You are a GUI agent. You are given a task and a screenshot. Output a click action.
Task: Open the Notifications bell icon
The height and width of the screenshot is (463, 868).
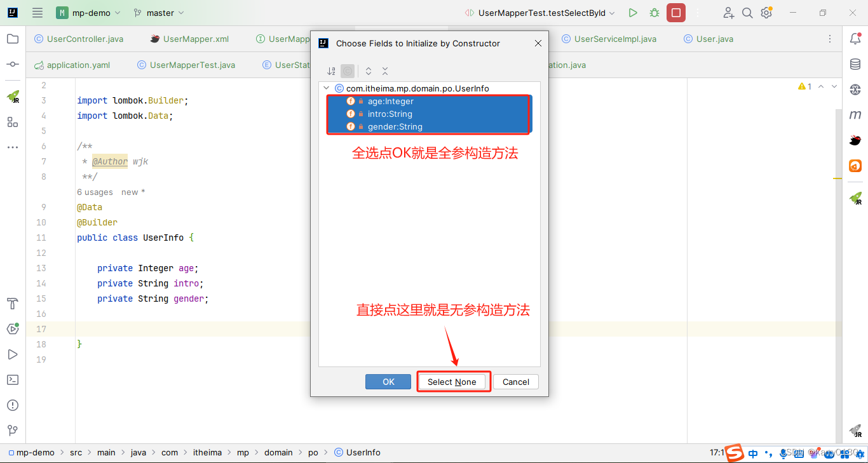(856, 39)
